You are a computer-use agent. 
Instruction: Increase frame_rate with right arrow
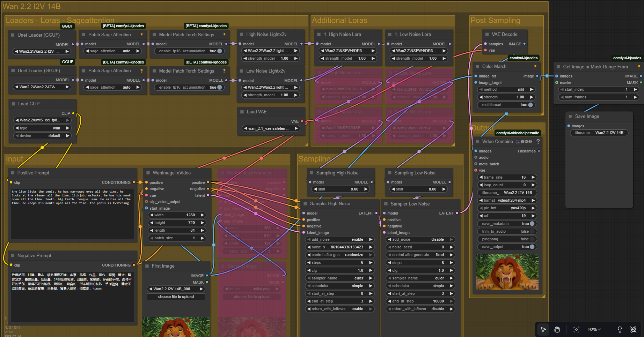[533, 177]
